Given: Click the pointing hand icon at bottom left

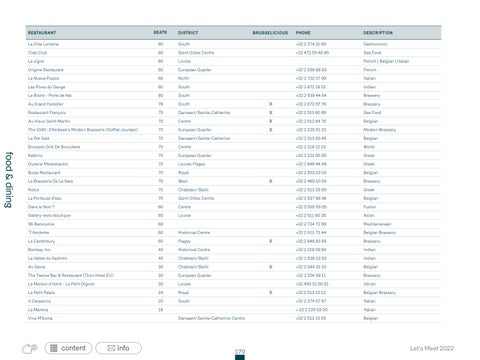Looking at the screenshot, I should click(30, 349).
